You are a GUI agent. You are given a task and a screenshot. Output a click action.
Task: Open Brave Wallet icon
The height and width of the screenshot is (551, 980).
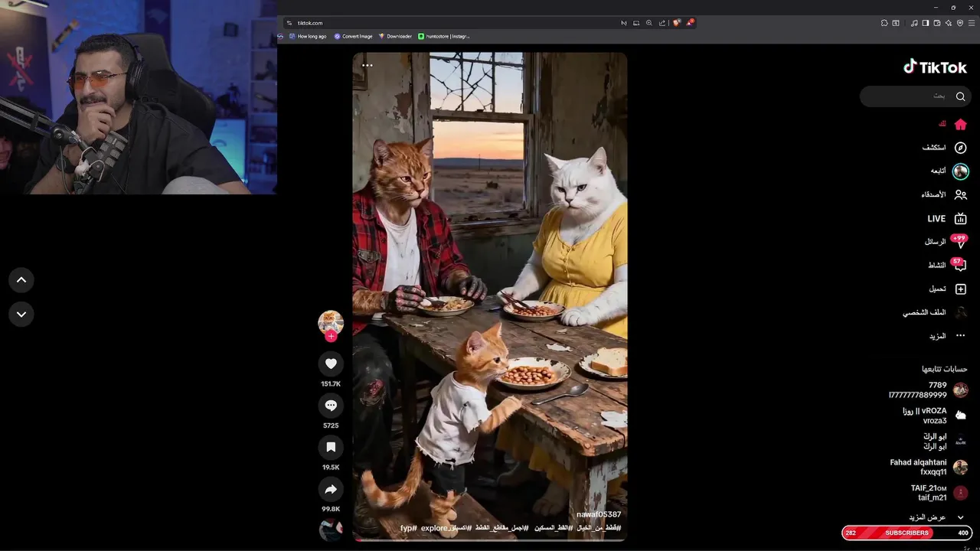point(937,23)
